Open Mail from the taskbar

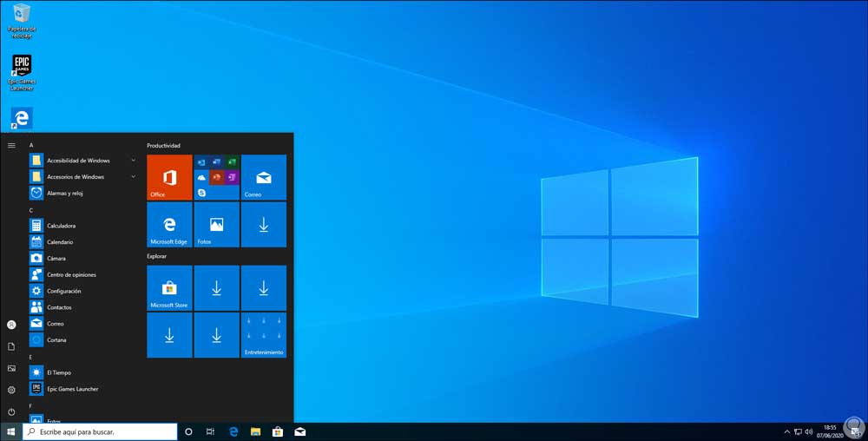[300, 431]
